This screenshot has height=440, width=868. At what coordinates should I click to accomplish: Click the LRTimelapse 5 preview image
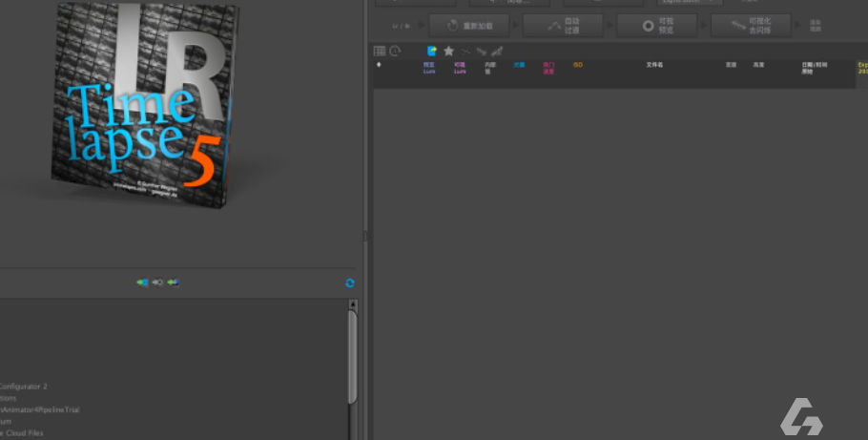pos(146,105)
